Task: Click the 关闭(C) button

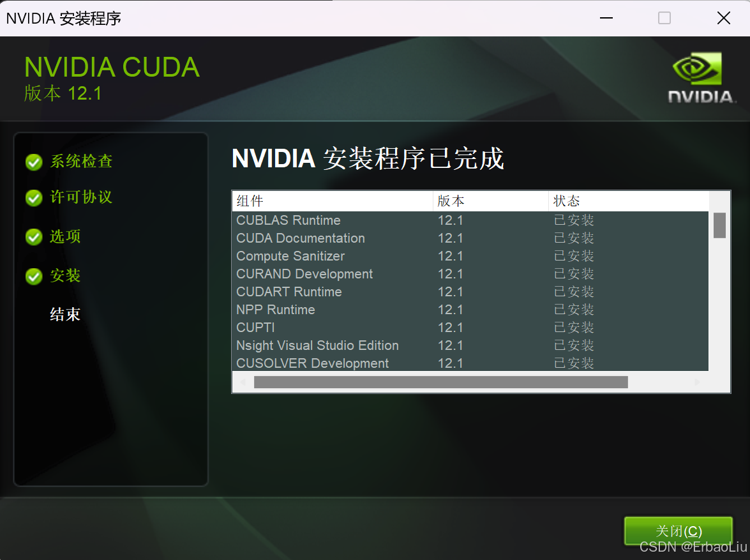Action: [678, 531]
